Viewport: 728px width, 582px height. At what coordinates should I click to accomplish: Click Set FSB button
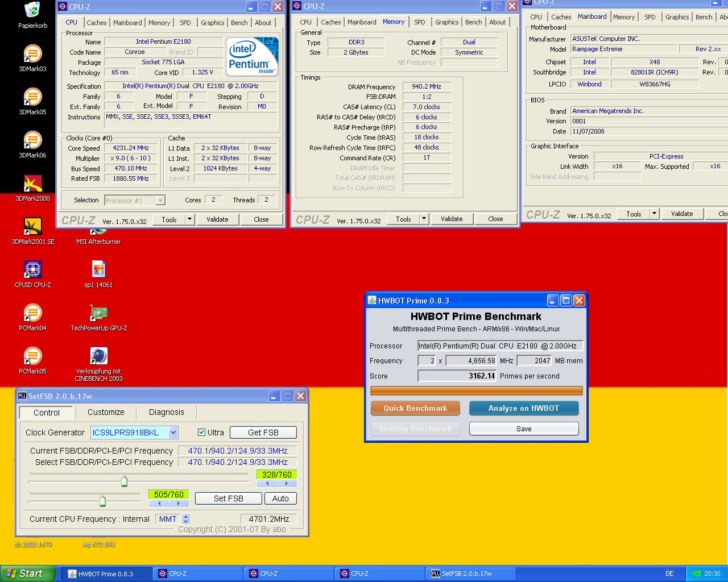[229, 498]
